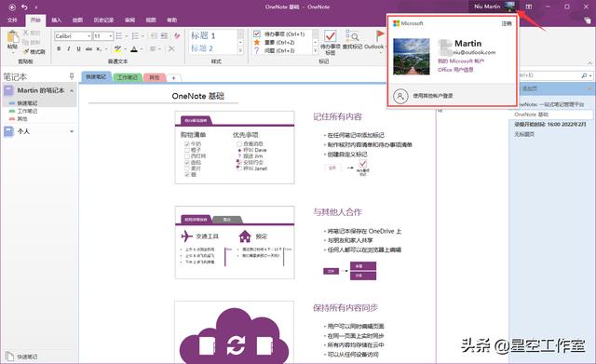596x364 pixels.
Task: Click the profile picture in account popup
Action: (x=412, y=56)
